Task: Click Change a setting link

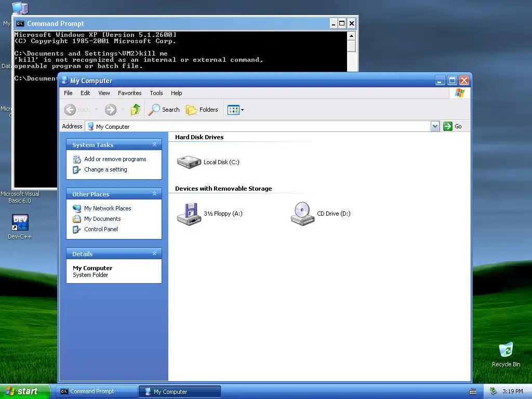Action: tap(105, 169)
